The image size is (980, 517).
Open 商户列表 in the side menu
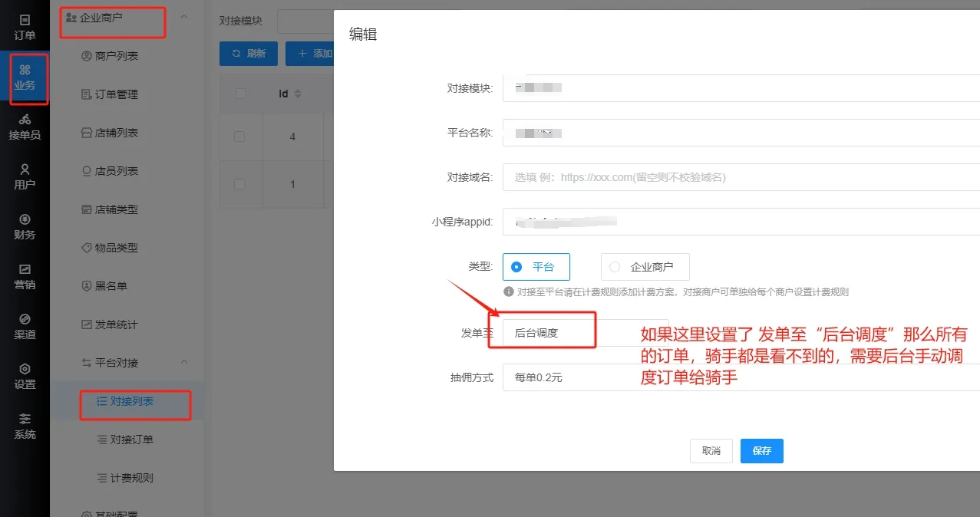116,56
